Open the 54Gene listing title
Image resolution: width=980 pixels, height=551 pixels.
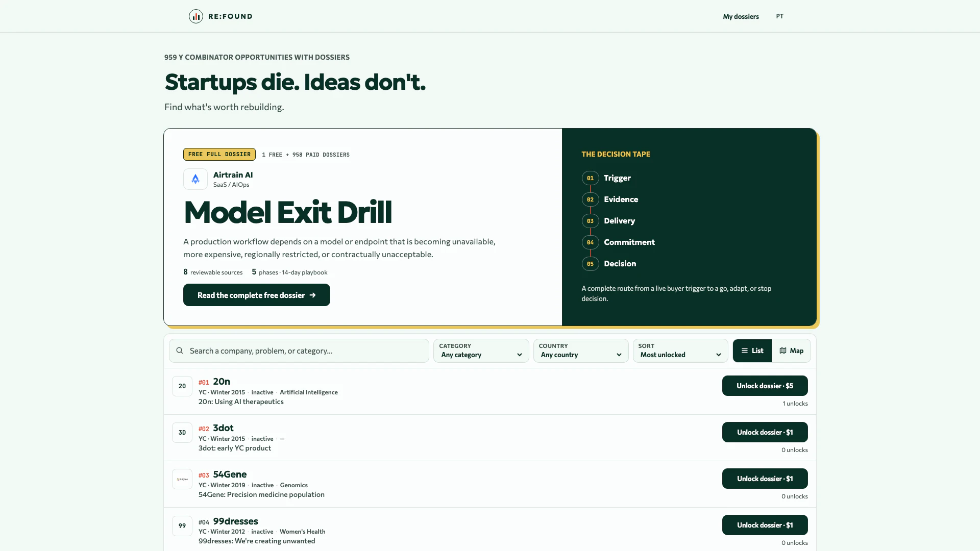point(230,474)
